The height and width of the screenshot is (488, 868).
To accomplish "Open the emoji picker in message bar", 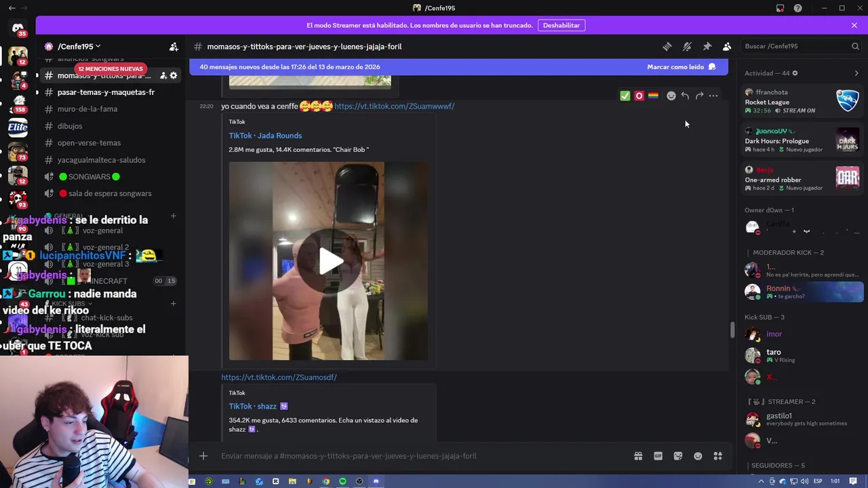I will (698, 456).
